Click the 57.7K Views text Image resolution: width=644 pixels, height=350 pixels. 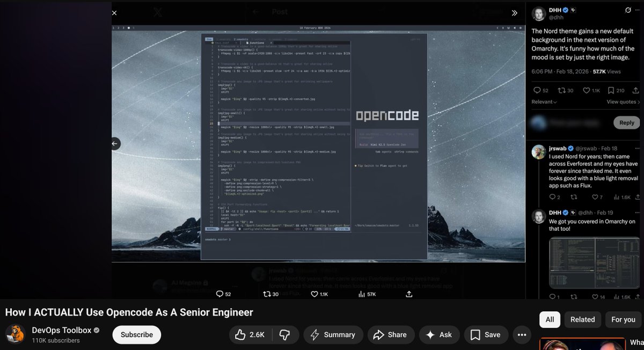(606, 71)
